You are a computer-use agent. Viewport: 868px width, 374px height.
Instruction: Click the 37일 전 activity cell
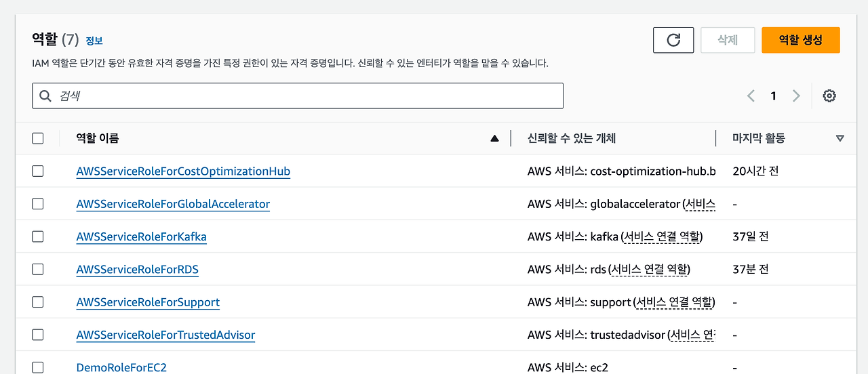[x=751, y=236]
